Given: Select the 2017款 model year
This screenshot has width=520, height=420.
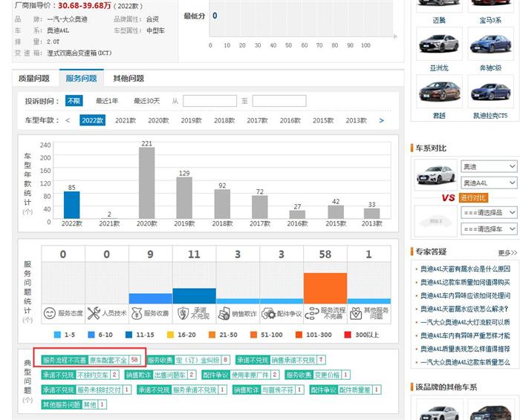Looking at the screenshot, I should [x=257, y=120].
